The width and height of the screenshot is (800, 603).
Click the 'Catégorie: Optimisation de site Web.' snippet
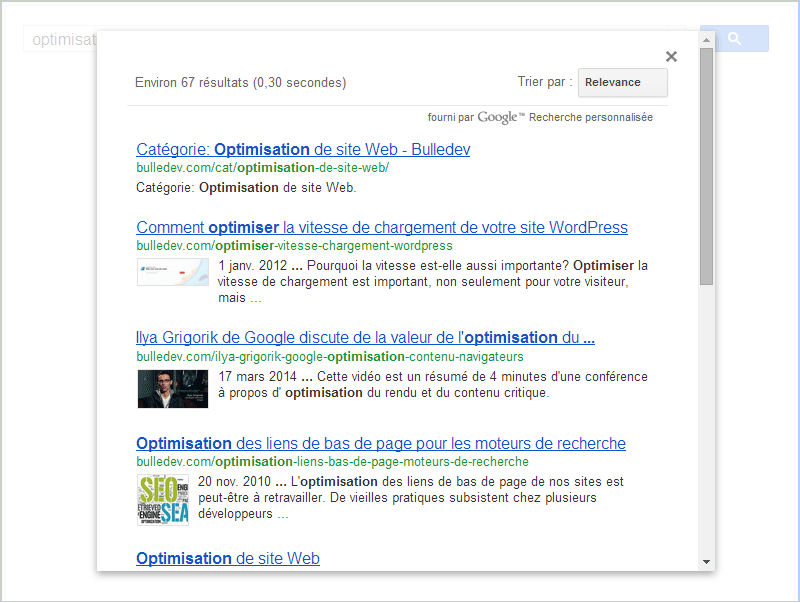[x=246, y=188]
